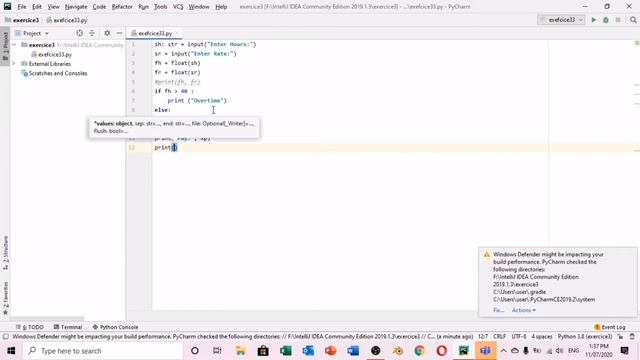Open File Explorer from the taskbar
The height and width of the screenshot is (360, 640).
click(x=240, y=351)
